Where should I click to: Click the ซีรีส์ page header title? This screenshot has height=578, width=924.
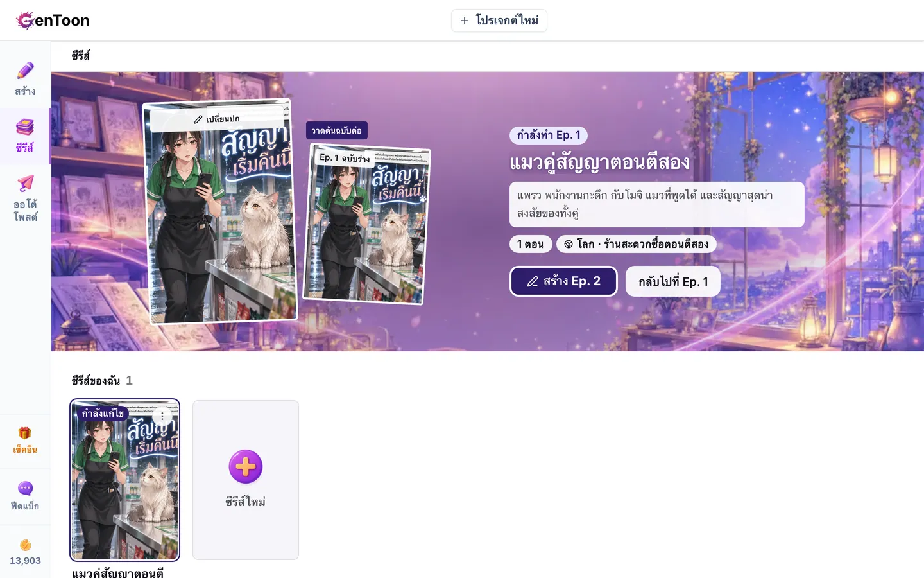[x=81, y=56]
